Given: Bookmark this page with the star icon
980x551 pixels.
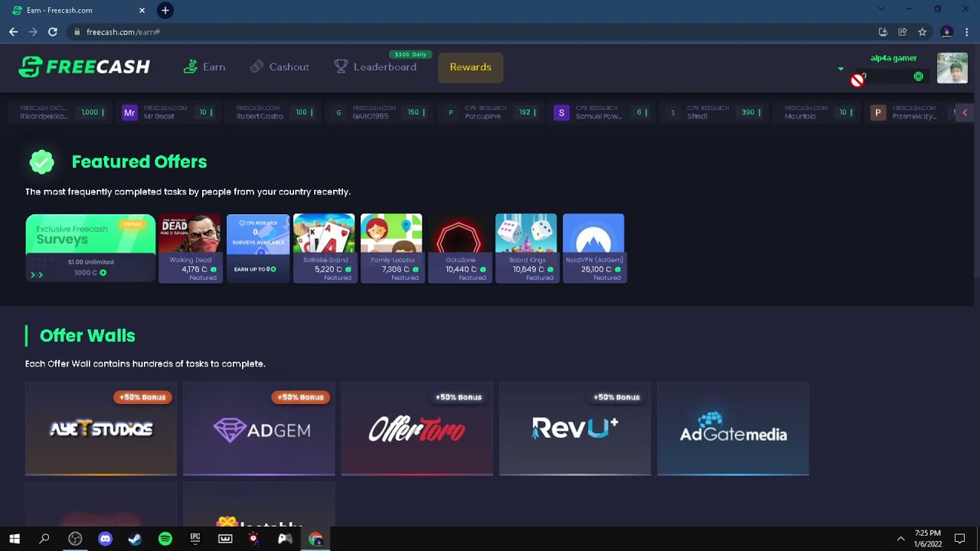Looking at the screenshot, I should [923, 32].
